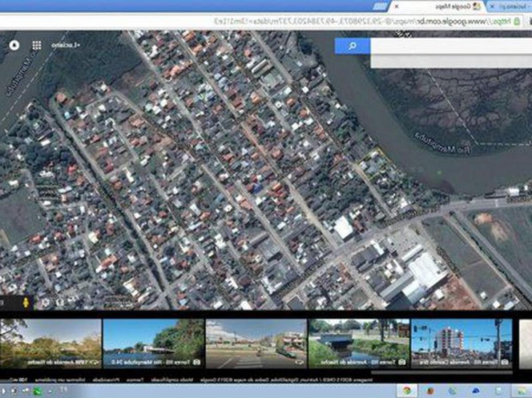The width and height of the screenshot is (532, 398).
Task: Switch to the Google Maps browser tab
Action: pyautogui.click(x=443, y=6)
